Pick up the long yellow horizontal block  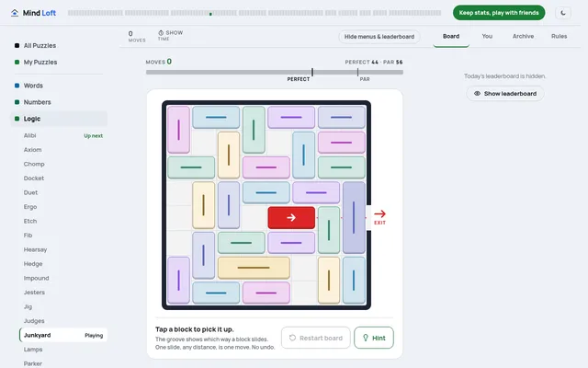pos(254,268)
